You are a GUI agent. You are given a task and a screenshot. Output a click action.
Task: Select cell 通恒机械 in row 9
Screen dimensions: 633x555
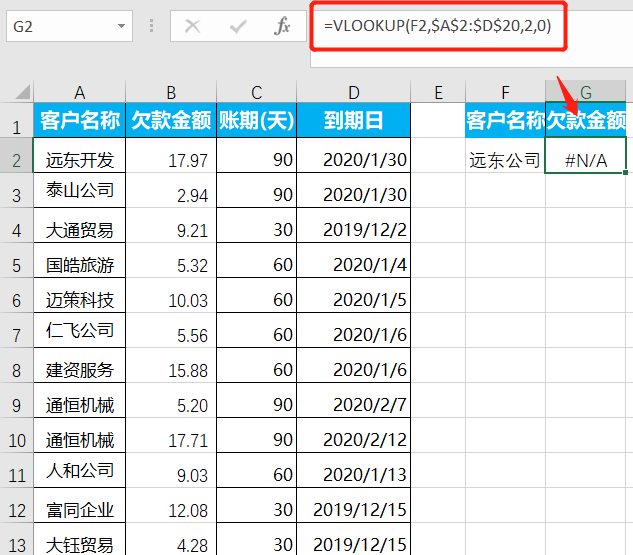[x=80, y=400]
